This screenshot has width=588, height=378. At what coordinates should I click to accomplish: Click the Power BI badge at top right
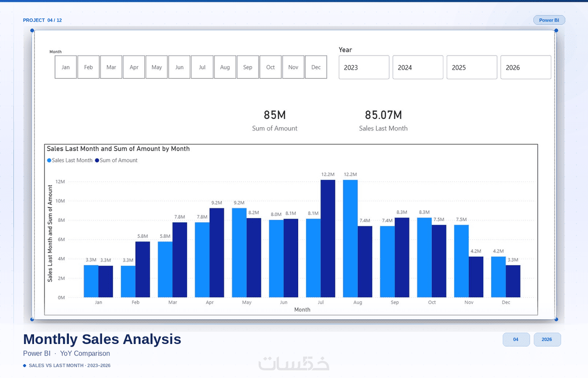click(549, 20)
